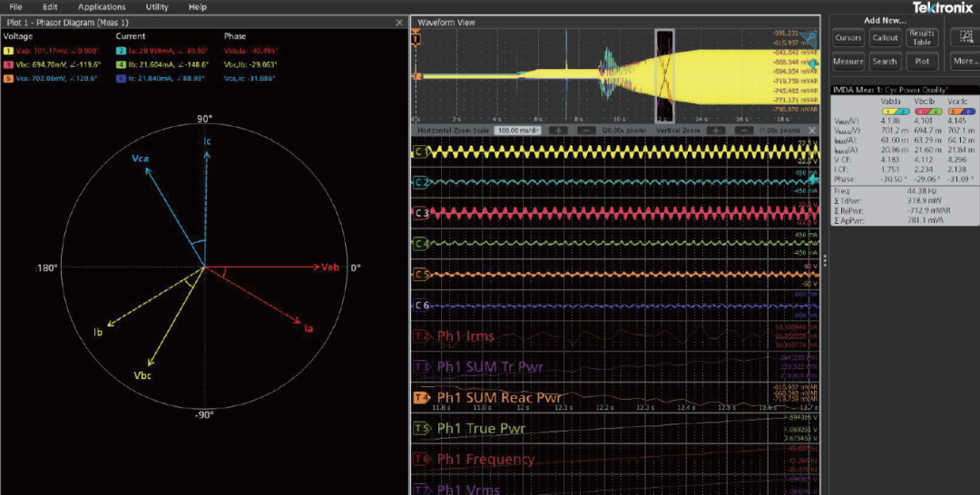Click horizontal zoom in plus button
The width and height of the screenshot is (980, 495).
[559, 131]
